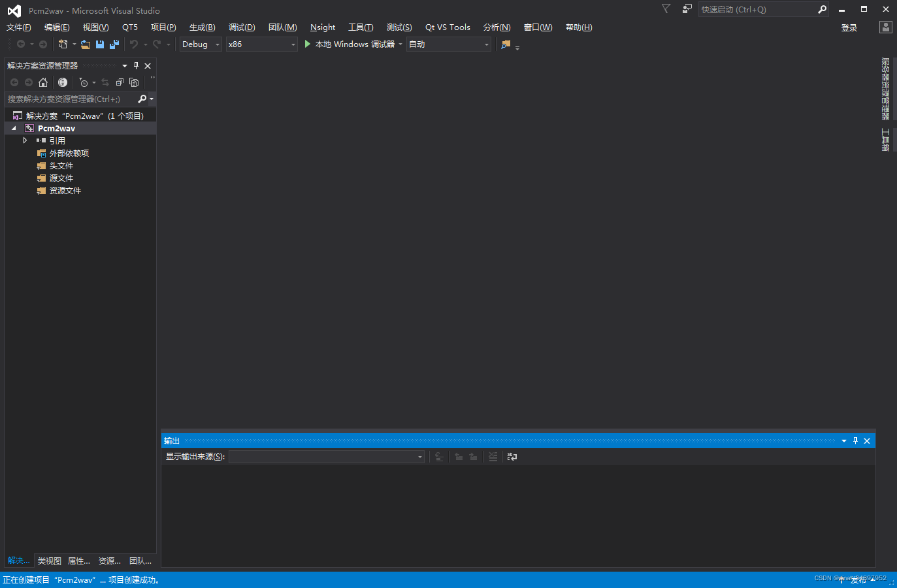The width and height of the screenshot is (897, 588).
Task: Click the Solution Explorer search magnifier icon
Action: pyautogui.click(x=142, y=99)
